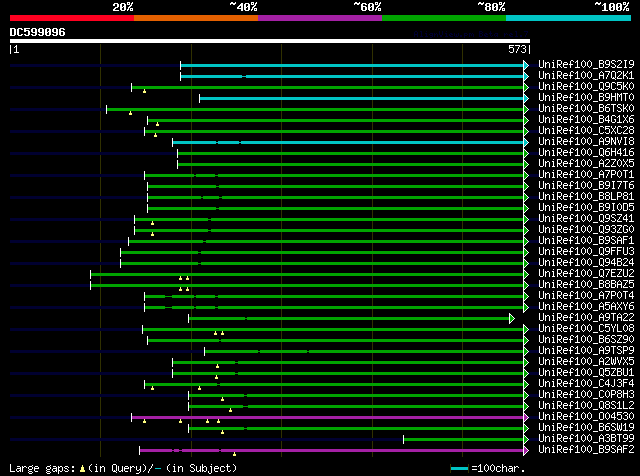Open hit UniRef100_B9S2I9
Screen dimensions: 640x476
[x=586, y=64]
